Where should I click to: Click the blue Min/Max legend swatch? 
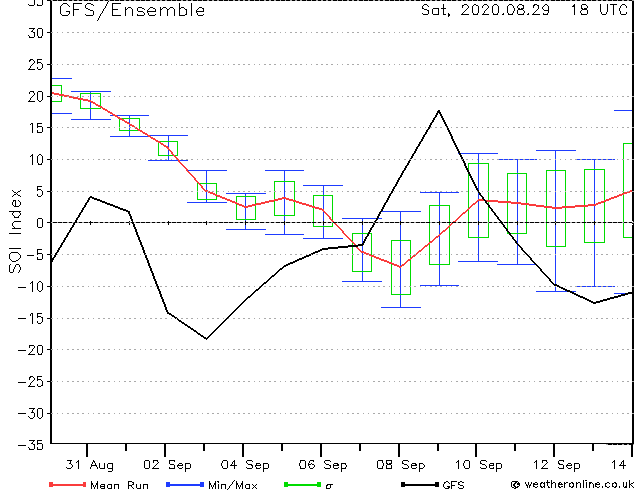click(x=185, y=484)
